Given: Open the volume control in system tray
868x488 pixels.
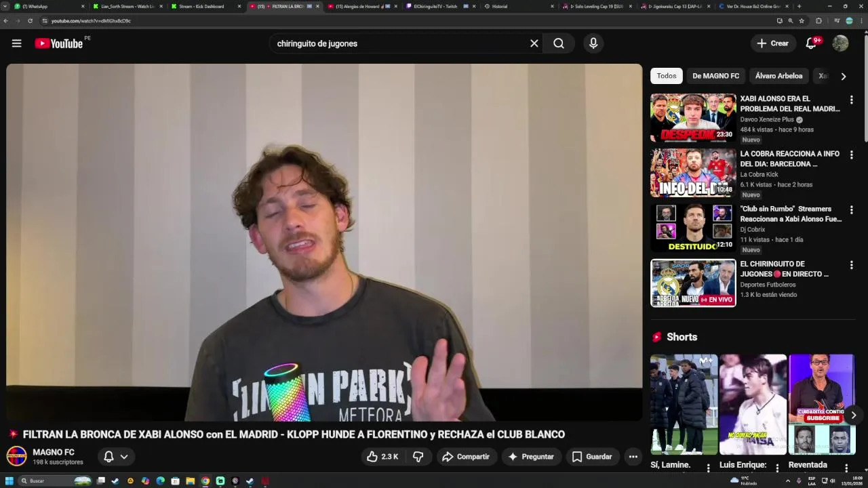Looking at the screenshot, I should pos(832,481).
